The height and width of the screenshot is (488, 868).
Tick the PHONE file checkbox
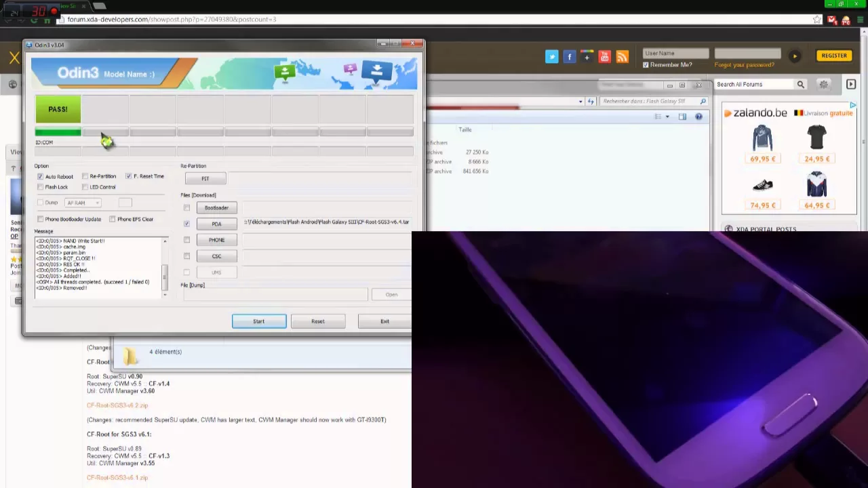point(186,240)
